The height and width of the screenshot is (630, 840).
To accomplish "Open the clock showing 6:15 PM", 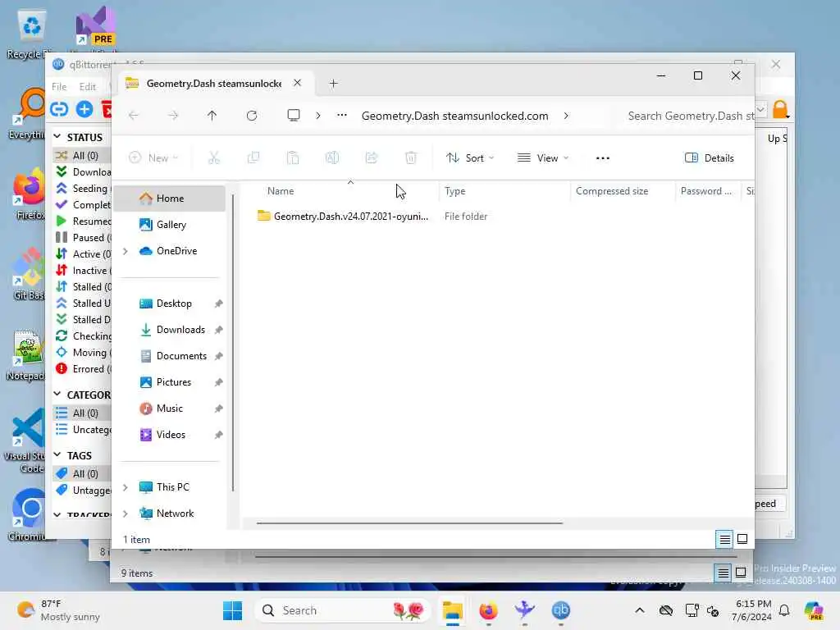I will click(752, 610).
